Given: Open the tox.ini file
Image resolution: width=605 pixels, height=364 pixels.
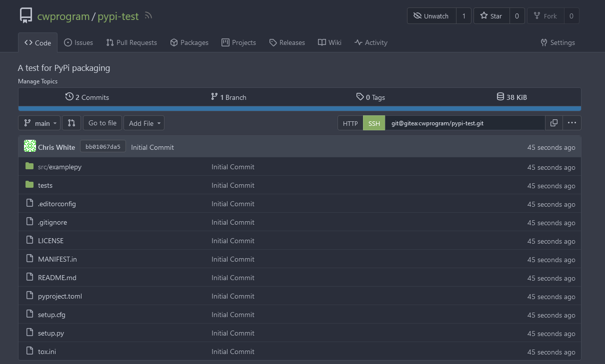Looking at the screenshot, I should 47,352.
